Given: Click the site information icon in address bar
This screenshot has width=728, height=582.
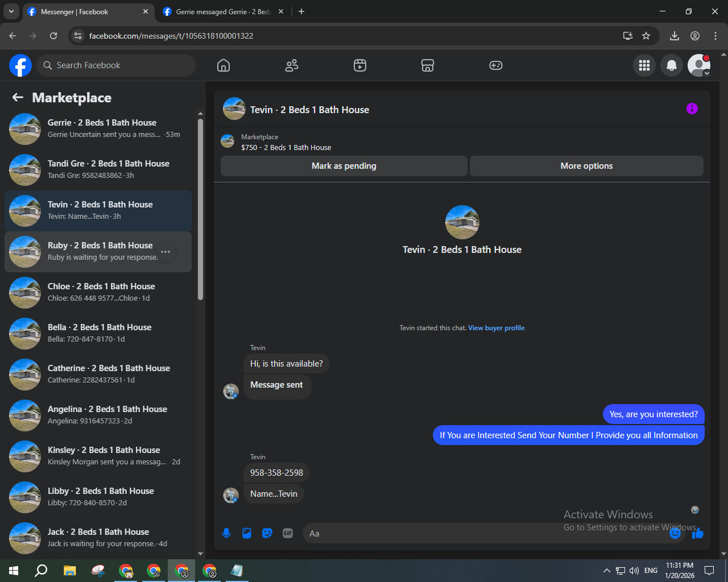Looking at the screenshot, I should coord(78,36).
